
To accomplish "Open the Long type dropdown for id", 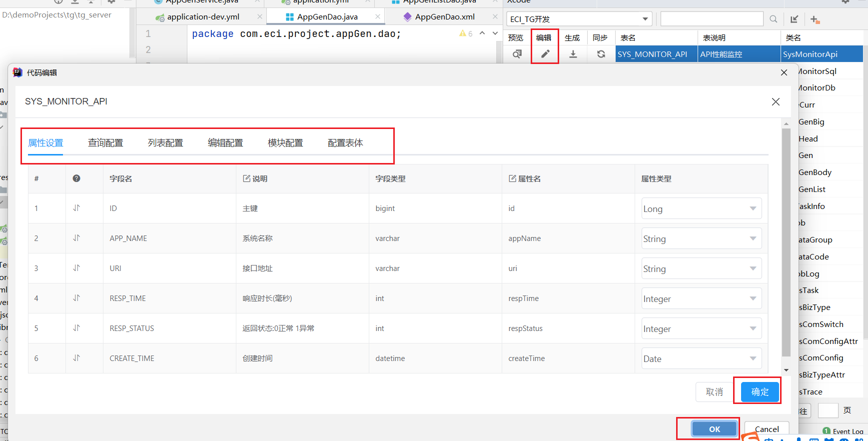I will tap(702, 208).
